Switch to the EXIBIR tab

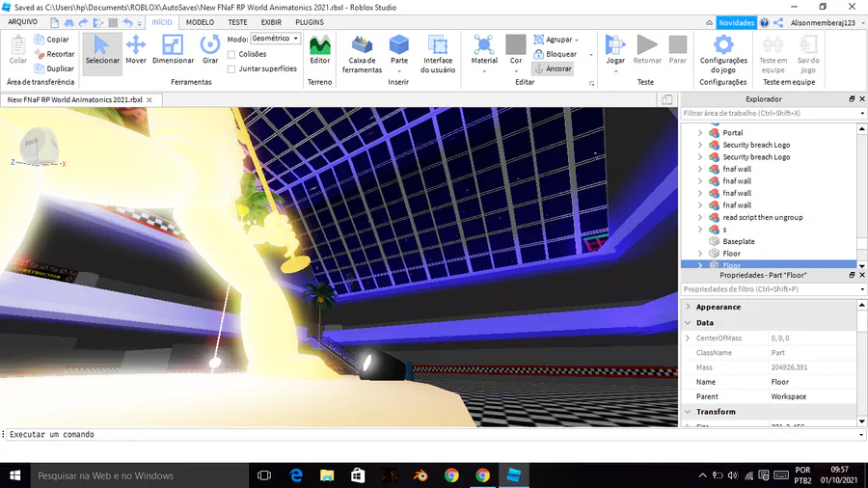point(271,22)
